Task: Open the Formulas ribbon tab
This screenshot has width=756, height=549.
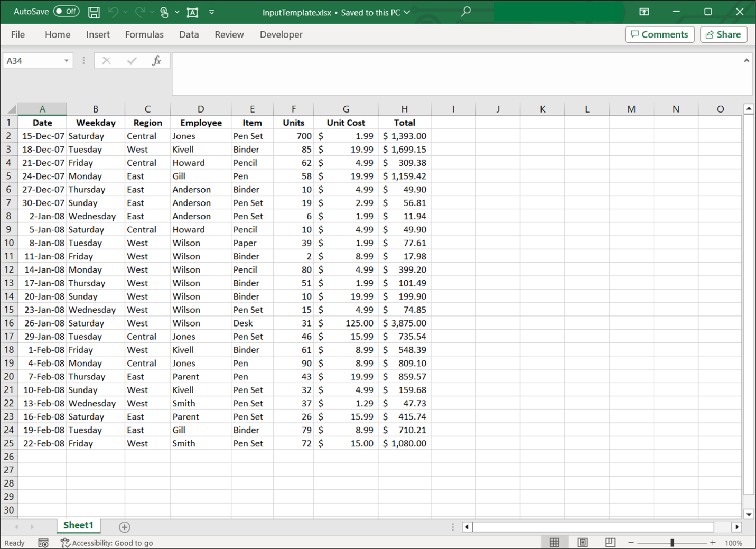Action: pos(144,34)
